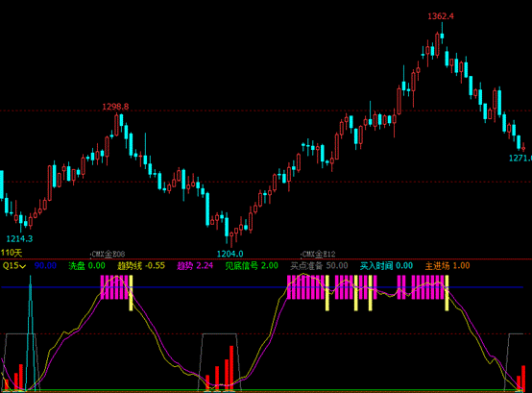The image size is (532, 393).
Task: Select the 1214.3 low price marker
Action: [x=19, y=239]
